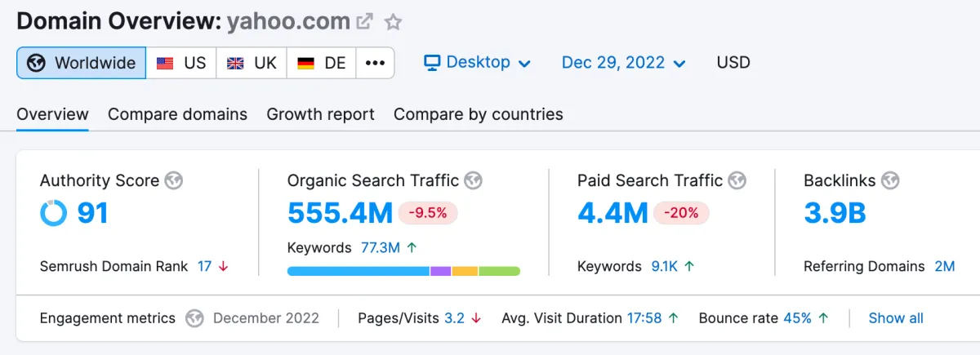Click Pages/Visits value 3.2
Screen dimensions: 980x355
pyautogui.click(x=454, y=318)
